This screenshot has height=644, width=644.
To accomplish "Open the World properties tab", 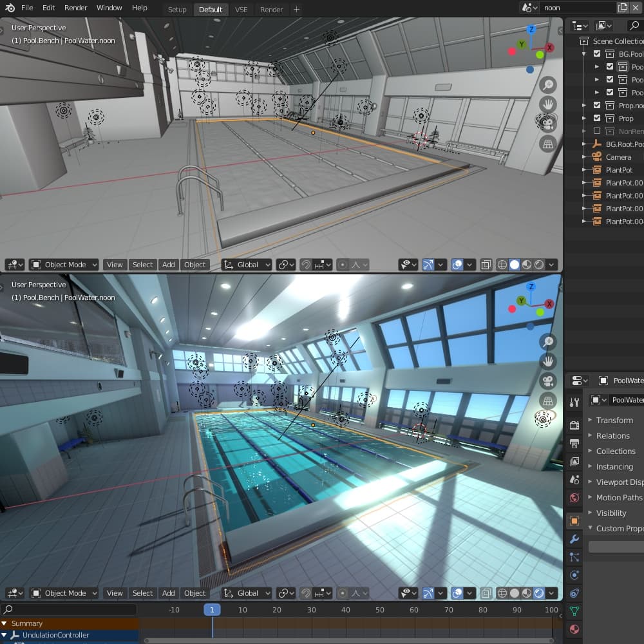I will tap(574, 498).
